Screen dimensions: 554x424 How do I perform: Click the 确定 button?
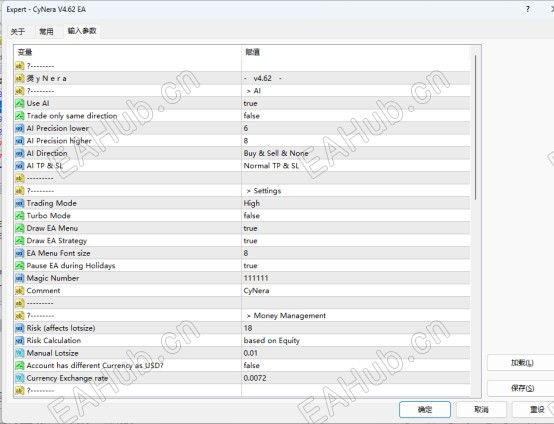[425, 410]
